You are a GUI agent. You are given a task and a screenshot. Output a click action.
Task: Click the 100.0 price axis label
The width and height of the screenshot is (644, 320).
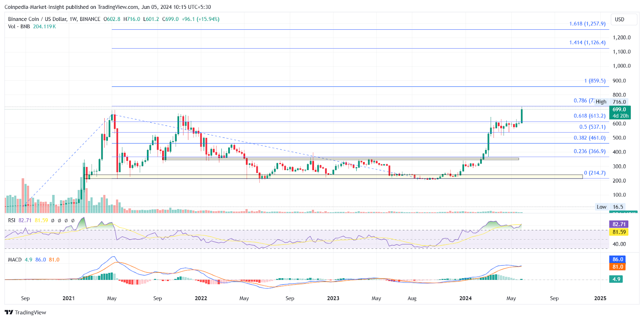coord(619,195)
